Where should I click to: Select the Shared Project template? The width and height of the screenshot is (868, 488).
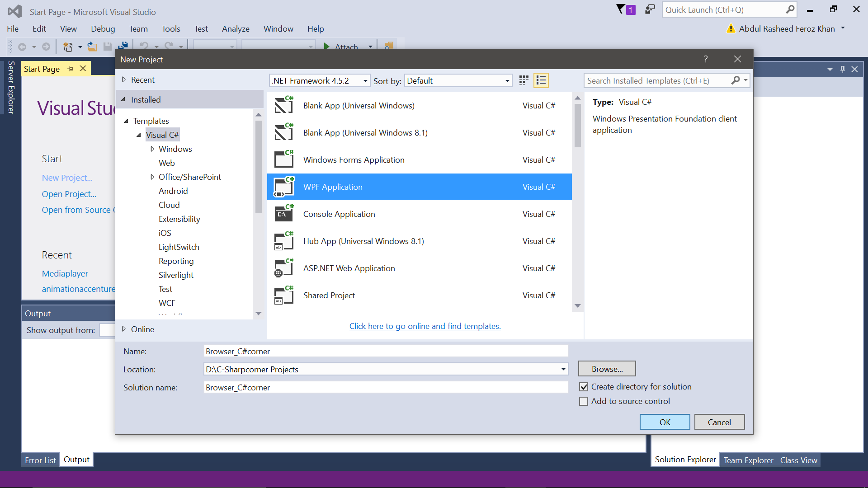(420, 295)
